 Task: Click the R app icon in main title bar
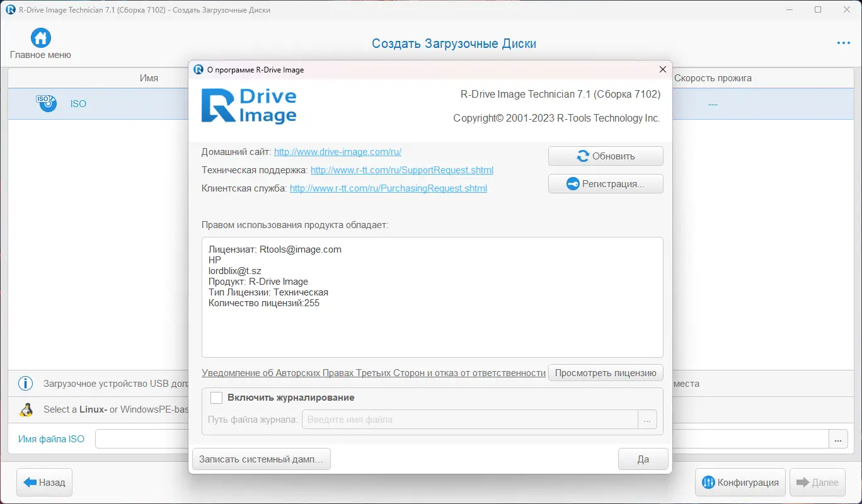[10, 10]
